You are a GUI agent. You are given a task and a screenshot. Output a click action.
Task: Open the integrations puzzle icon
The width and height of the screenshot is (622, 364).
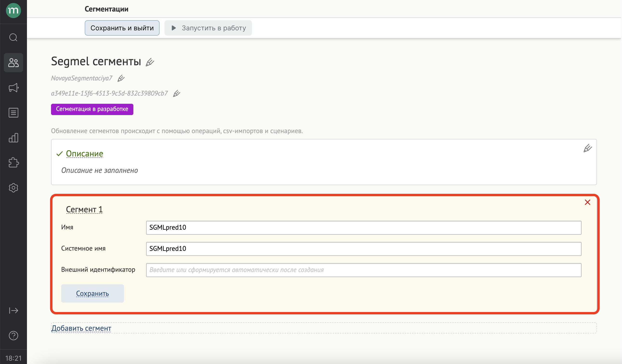13,163
